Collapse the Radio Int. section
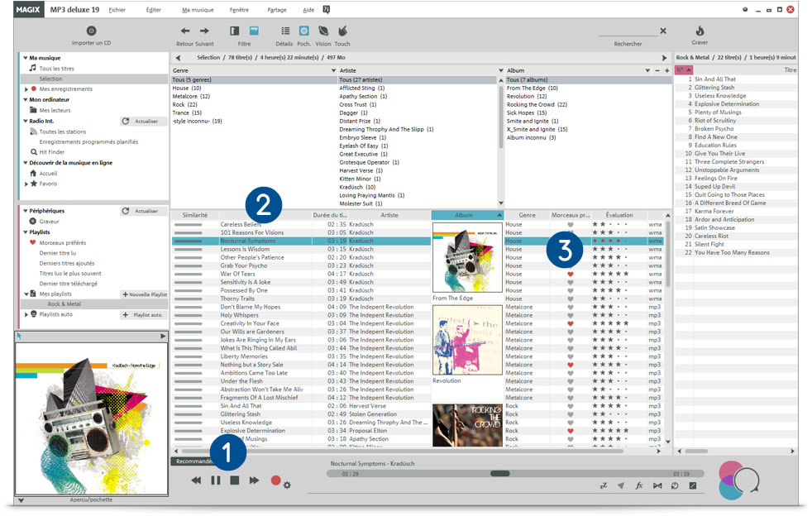The width and height of the screenshot is (812, 521). pos(26,121)
